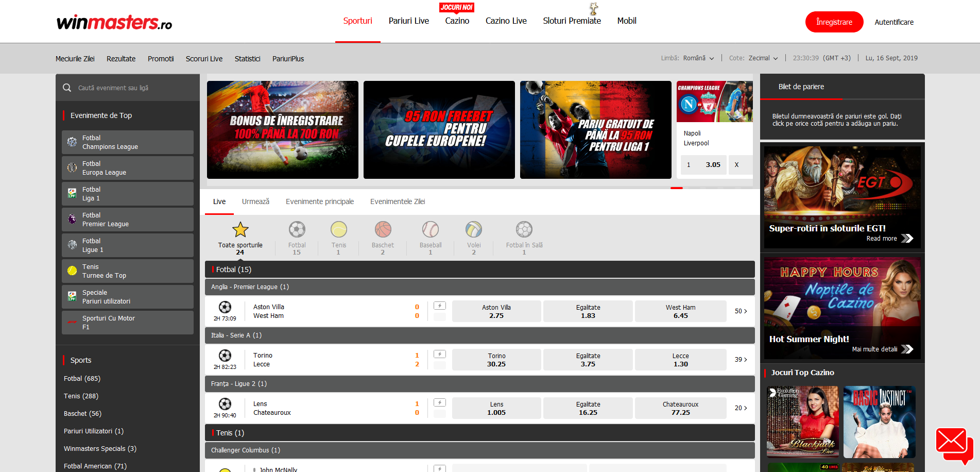Click the Premier League lion icon
980x472 pixels.
[x=72, y=219]
